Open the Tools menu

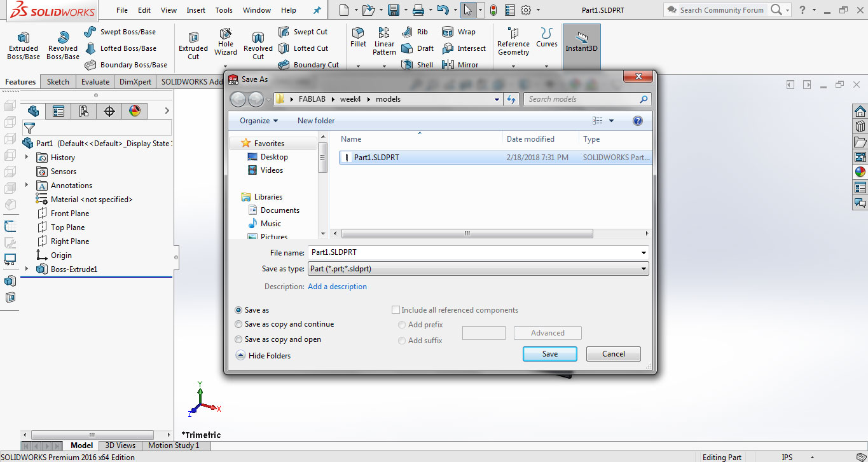224,10
